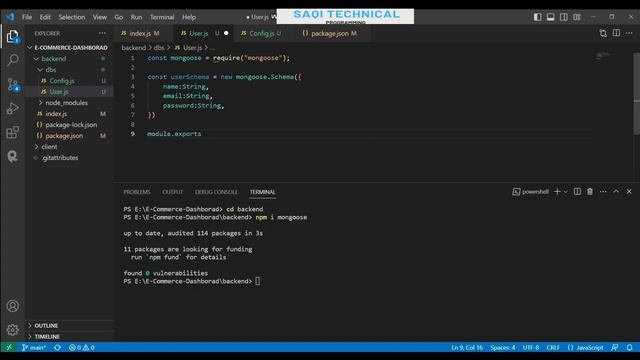Screen dimensions: 640x360
Task: Open the new terminal launch profile dropdown
Action: coord(566,192)
